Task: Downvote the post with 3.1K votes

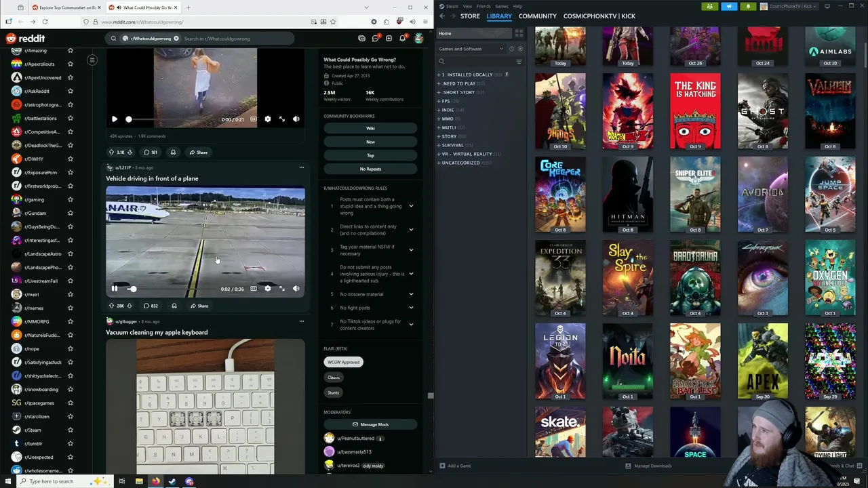Action: coord(130,152)
